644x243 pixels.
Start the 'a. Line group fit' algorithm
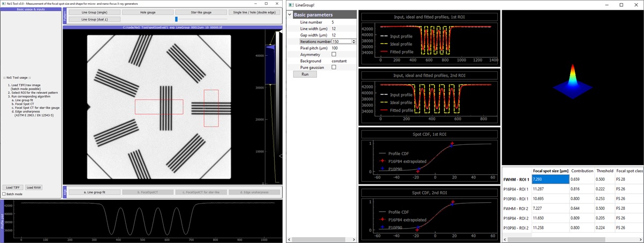coord(94,192)
